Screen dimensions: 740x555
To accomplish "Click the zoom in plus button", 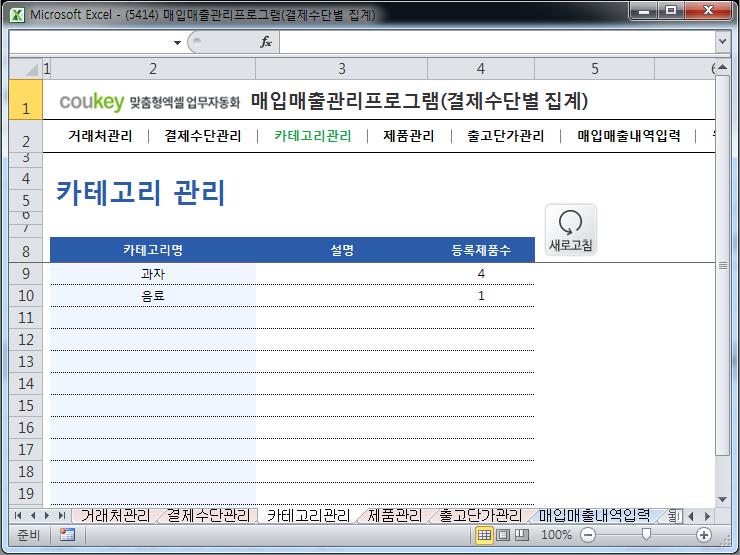I will click(x=704, y=535).
